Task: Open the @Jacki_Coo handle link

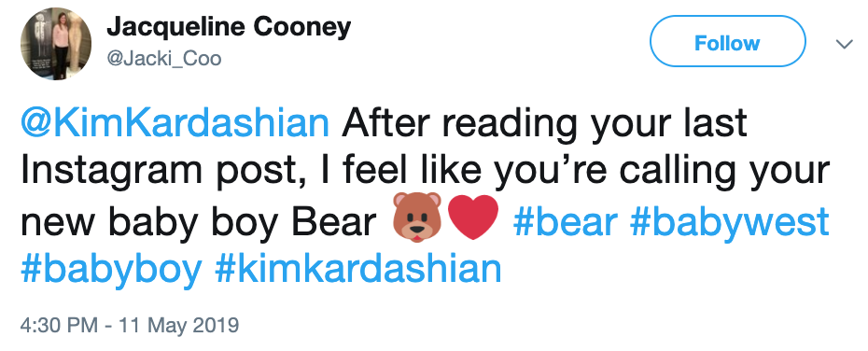Action: coord(164,58)
